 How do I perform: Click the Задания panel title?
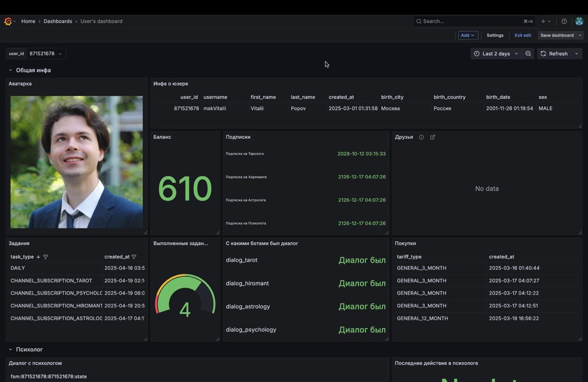pos(19,243)
